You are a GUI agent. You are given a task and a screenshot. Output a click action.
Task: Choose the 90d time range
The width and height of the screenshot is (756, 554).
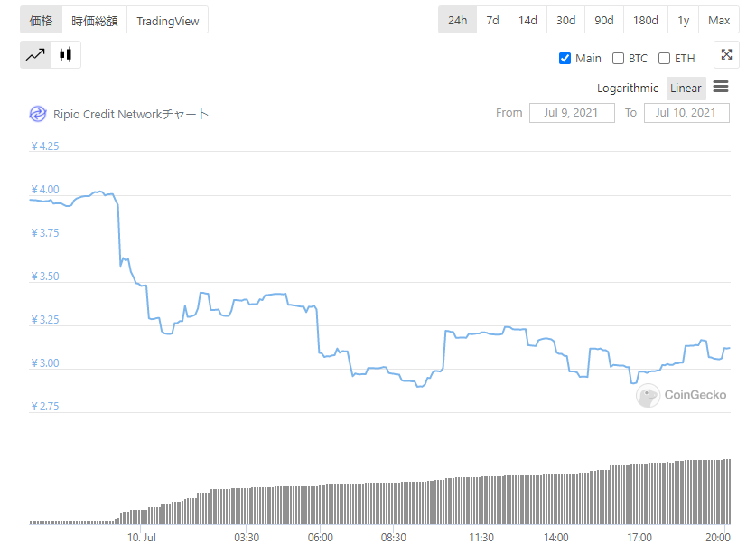pos(603,20)
